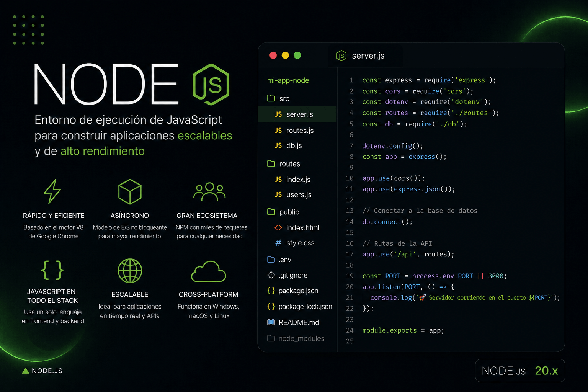This screenshot has height=392, width=588.
Task: Select the .gitignore file label
Action: coord(293,275)
